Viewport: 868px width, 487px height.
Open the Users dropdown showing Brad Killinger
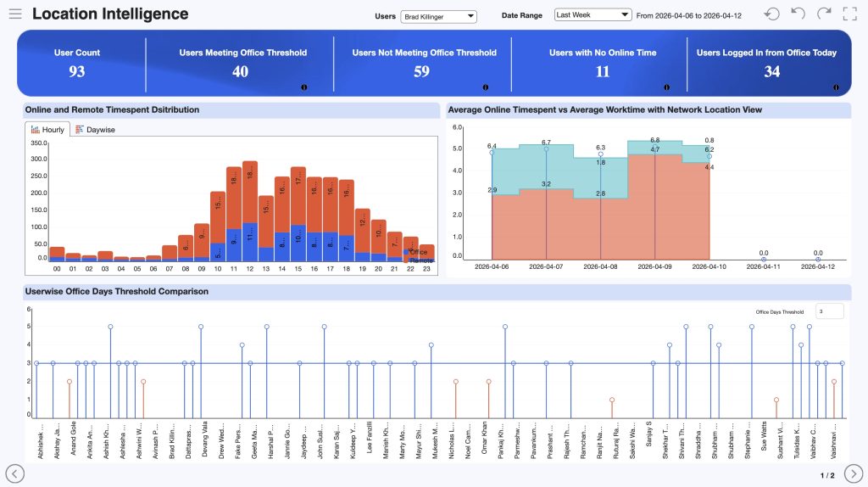tap(439, 16)
